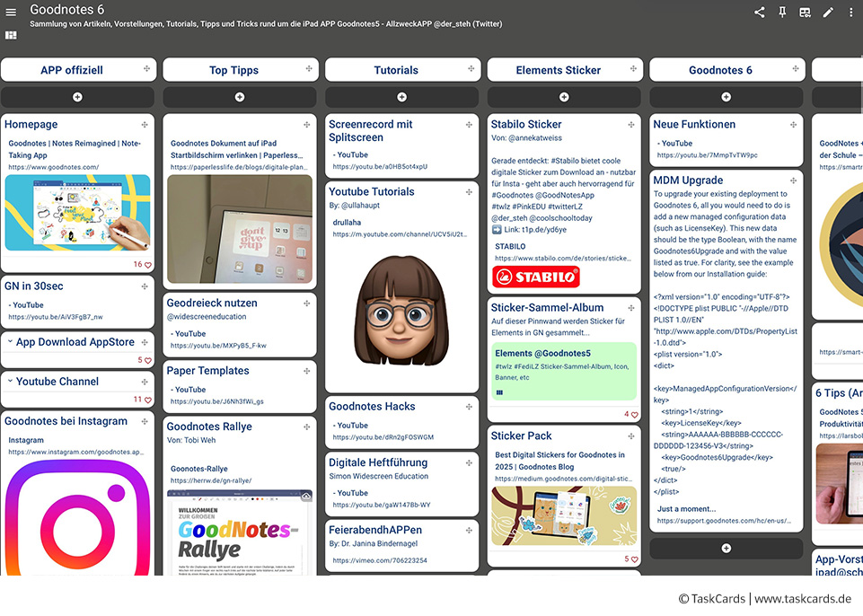Click move handle on APP offiziell column

click(x=146, y=69)
